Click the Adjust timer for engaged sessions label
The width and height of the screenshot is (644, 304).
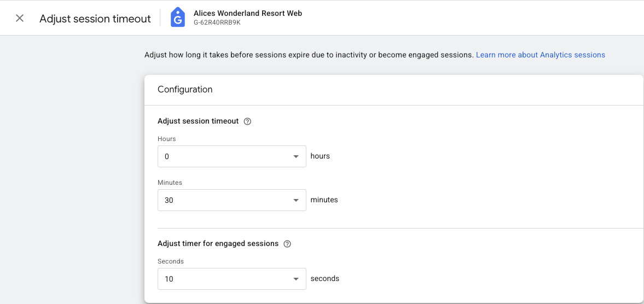point(218,243)
